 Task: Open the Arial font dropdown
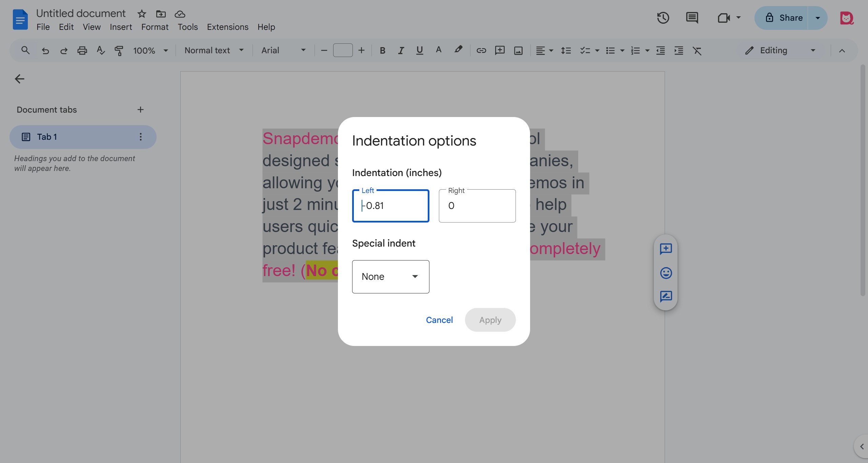[x=283, y=51]
